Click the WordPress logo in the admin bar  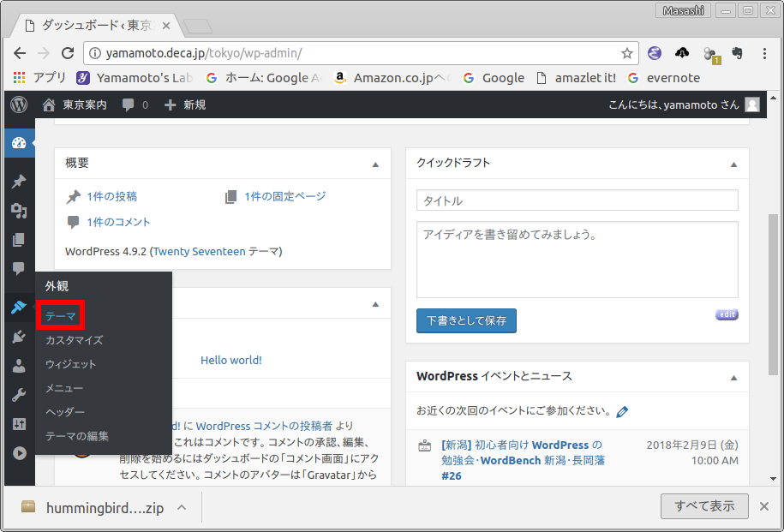point(19,105)
